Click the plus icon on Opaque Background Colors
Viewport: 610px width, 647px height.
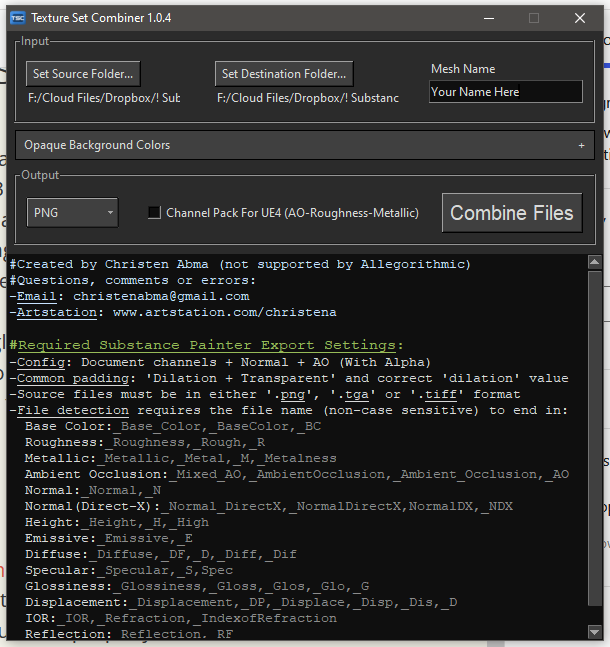581,145
